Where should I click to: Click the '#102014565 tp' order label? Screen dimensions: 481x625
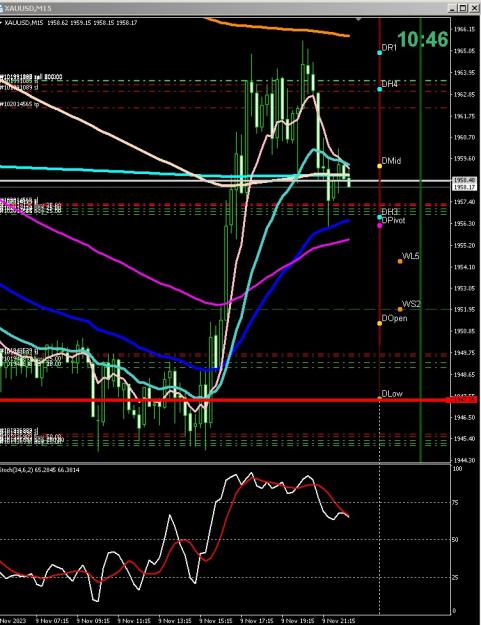click(x=20, y=104)
